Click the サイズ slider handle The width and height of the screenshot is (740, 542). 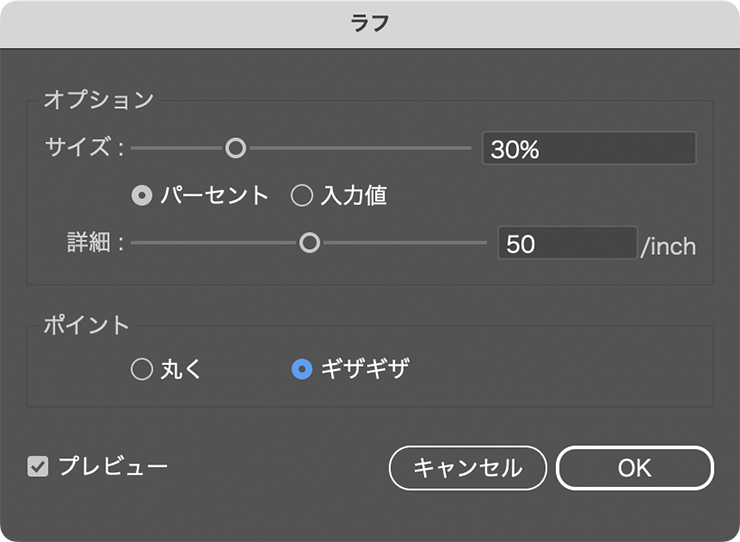point(235,148)
